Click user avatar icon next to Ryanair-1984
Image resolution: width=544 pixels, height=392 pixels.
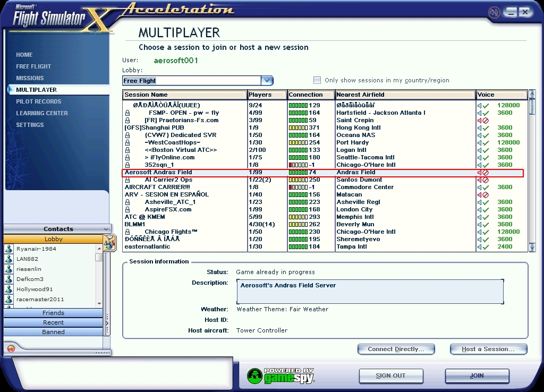[x=8, y=249]
